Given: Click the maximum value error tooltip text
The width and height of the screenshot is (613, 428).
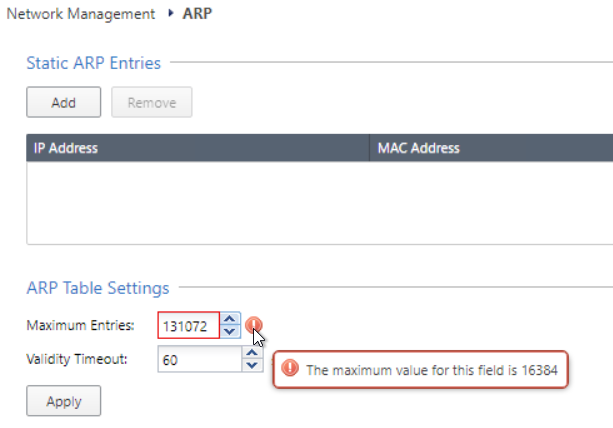Looking at the screenshot, I should 432,370.
